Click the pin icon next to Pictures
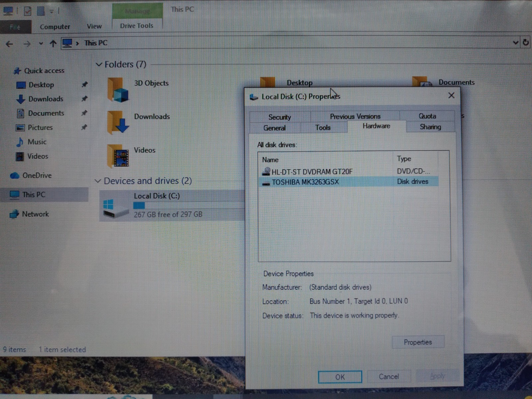The width and height of the screenshot is (532, 399). [x=84, y=127]
